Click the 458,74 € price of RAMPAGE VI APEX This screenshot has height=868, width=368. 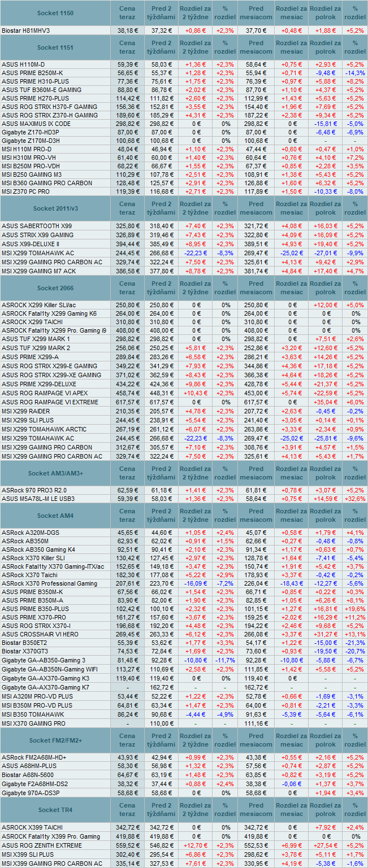click(x=127, y=392)
